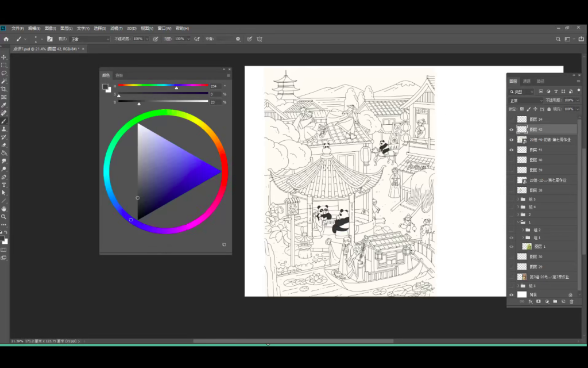
Task: Open layer blend mode dropdown in Layers panel
Action: (x=525, y=100)
